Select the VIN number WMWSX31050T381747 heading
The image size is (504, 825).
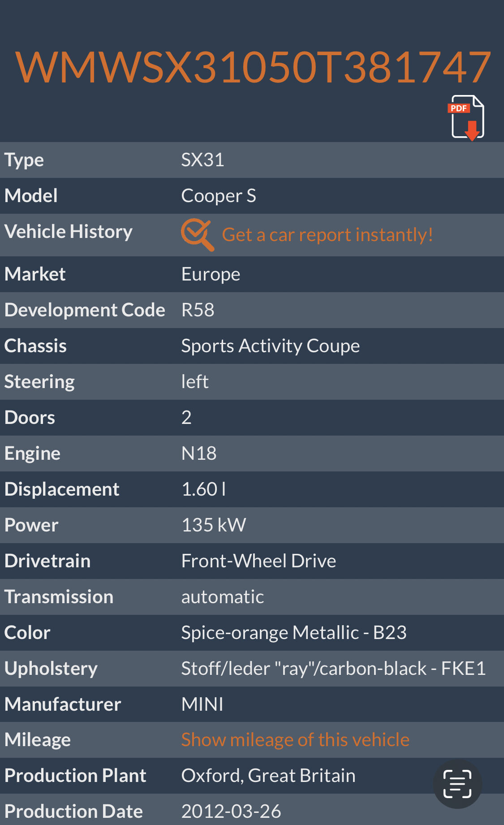click(x=253, y=67)
